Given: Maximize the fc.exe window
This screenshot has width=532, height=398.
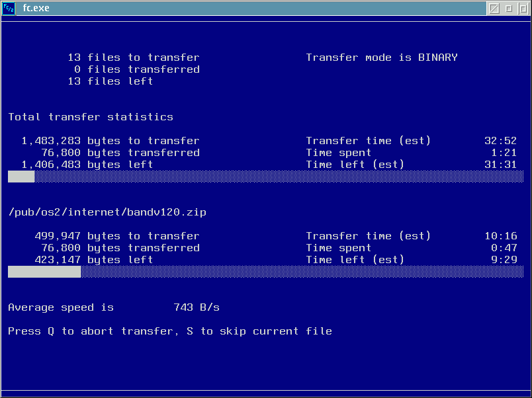Looking at the screenshot, I should pyautogui.click(x=523, y=8).
